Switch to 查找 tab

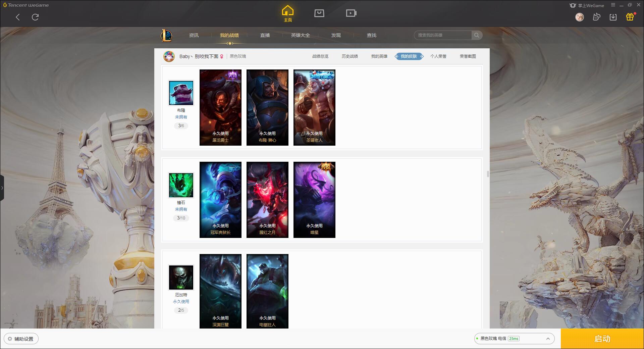coord(372,35)
